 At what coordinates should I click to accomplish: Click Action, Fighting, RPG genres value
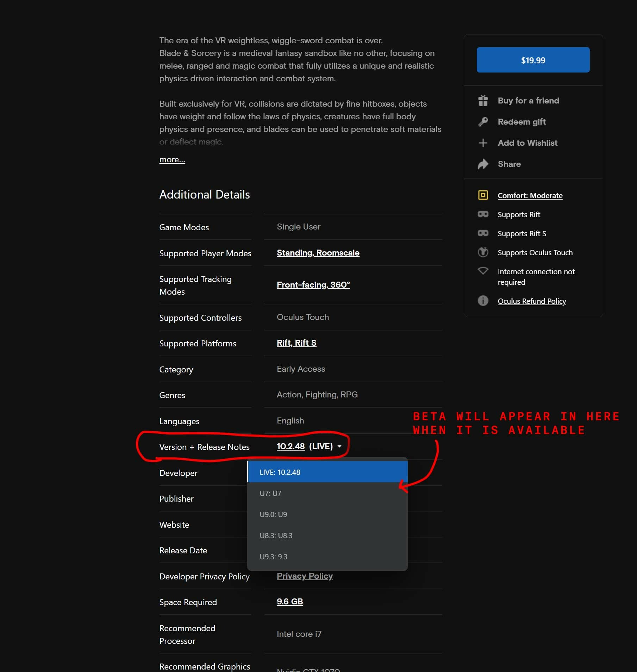pyautogui.click(x=317, y=395)
